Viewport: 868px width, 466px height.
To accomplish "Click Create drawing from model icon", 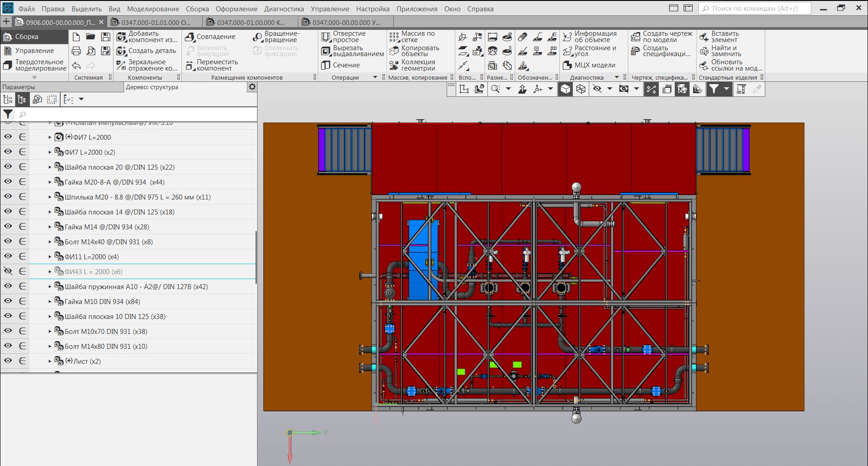I will pos(636,37).
